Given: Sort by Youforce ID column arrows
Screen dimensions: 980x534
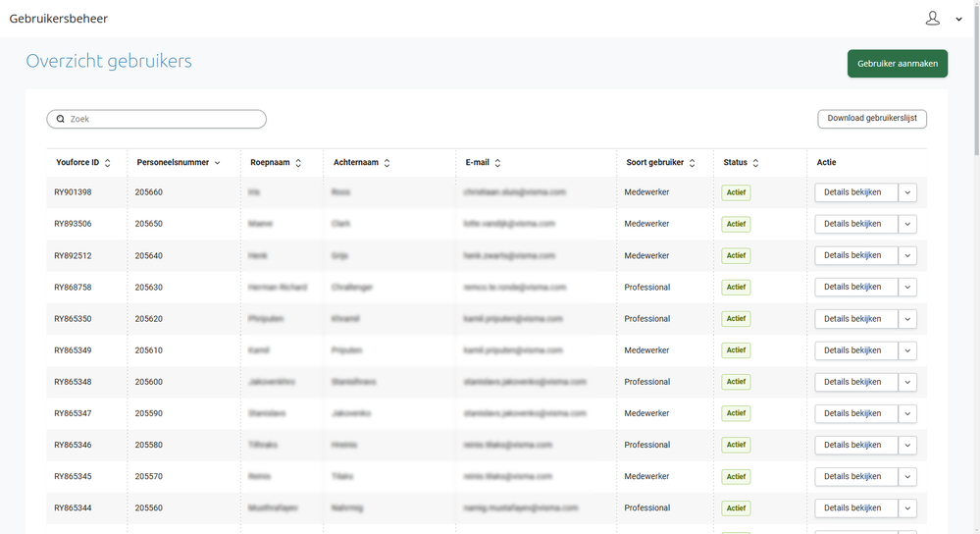Looking at the screenshot, I should coord(108,163).
